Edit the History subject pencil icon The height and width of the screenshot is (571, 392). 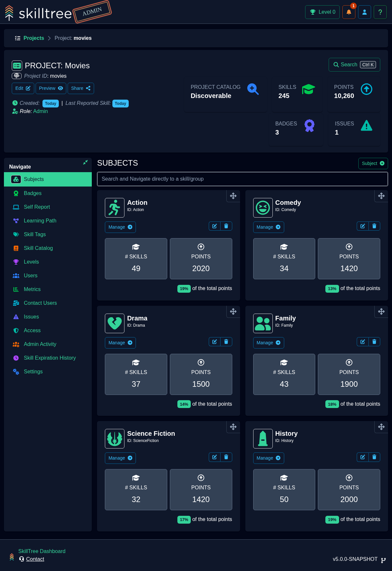click(x=363, y=457)
